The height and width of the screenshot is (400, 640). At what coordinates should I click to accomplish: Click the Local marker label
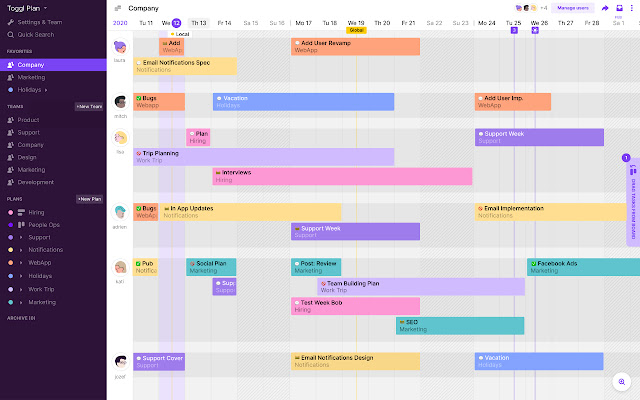(180, 34)
